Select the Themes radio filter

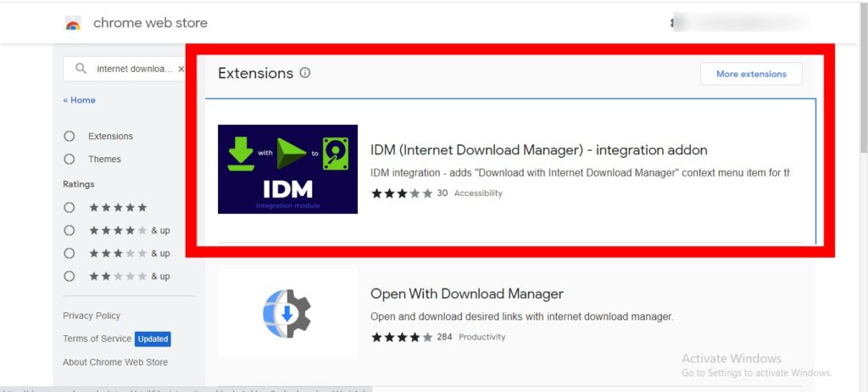[70, 160]
